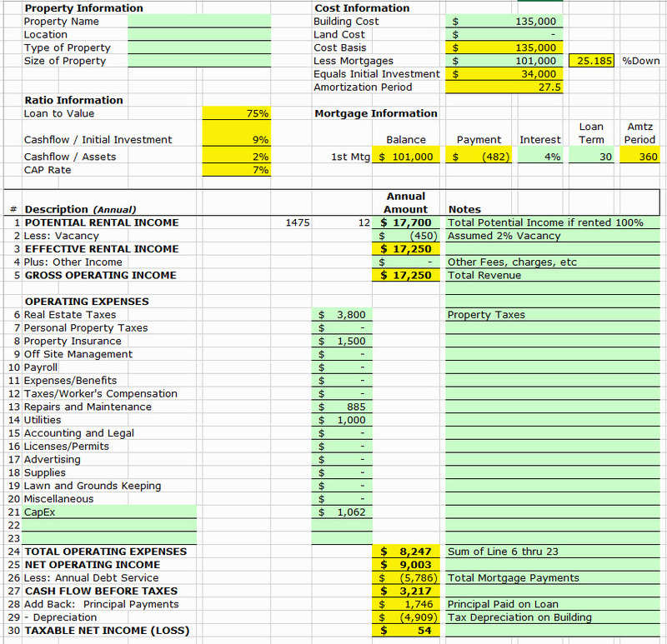Select the blank description cell on line 23

109,538
